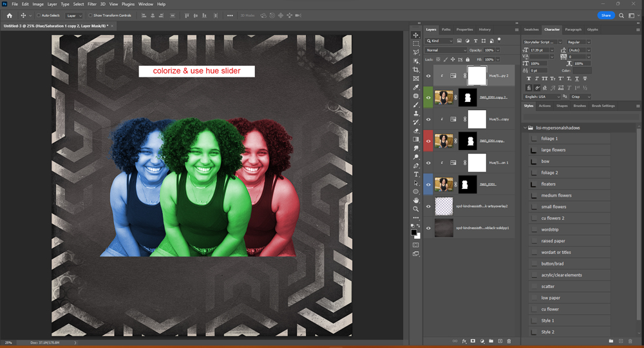Select the Move tool in the toolbox

click(415, 35)
